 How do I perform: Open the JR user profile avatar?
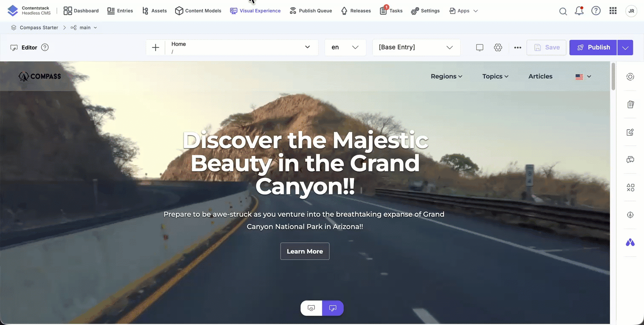[x=631, y=11]
